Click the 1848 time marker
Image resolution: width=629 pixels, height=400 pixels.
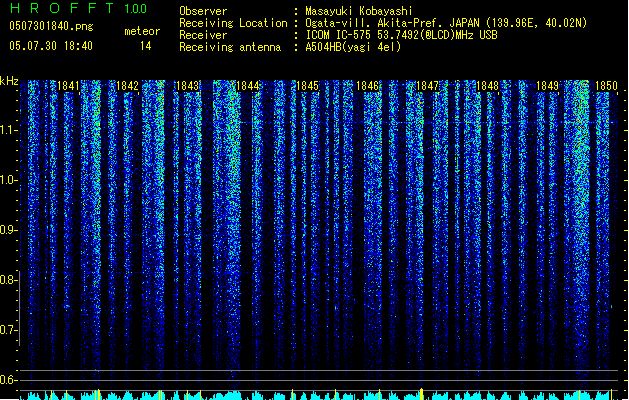coord(487,86)
